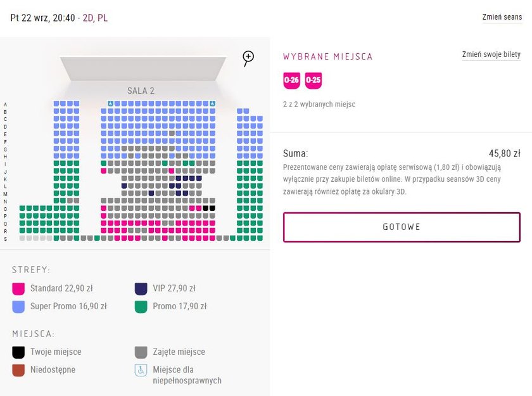
Task: Confirm seats with the GOTOWE button
Action: 402,227
